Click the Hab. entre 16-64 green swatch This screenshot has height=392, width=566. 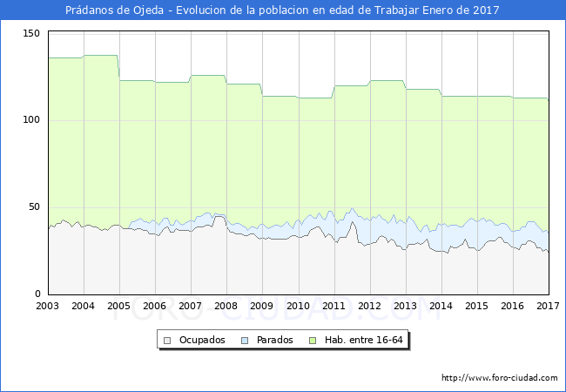[x=313, y=341]
